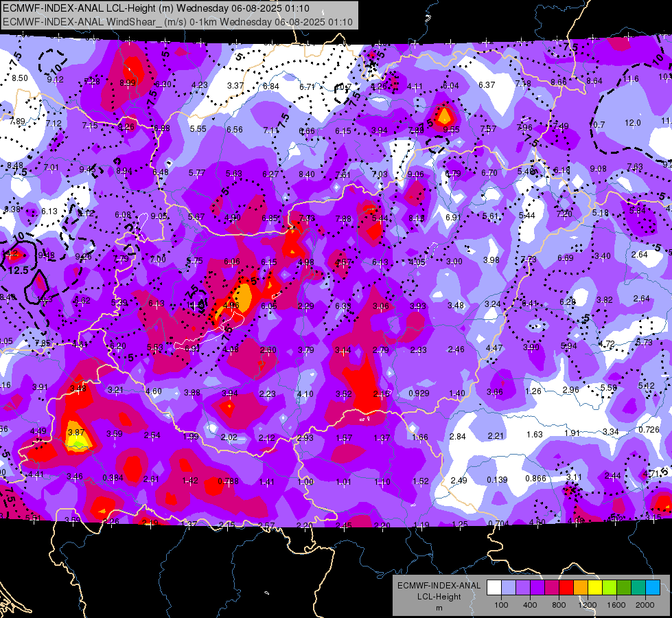Select the red legend color swatch

pos(566,588)
